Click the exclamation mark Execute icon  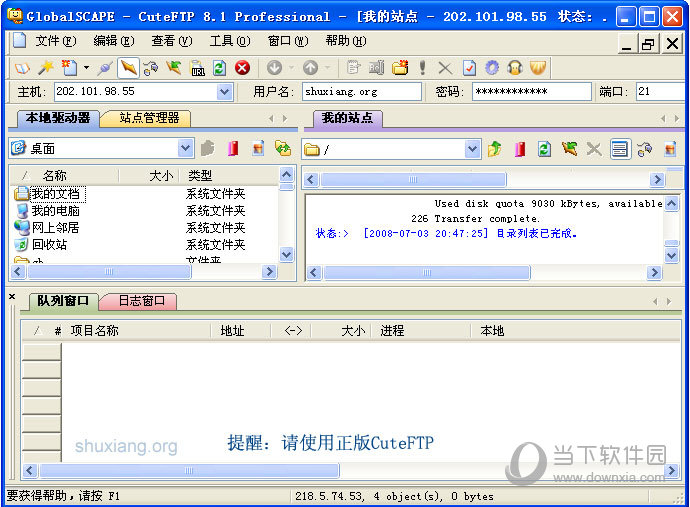(423, 68)
